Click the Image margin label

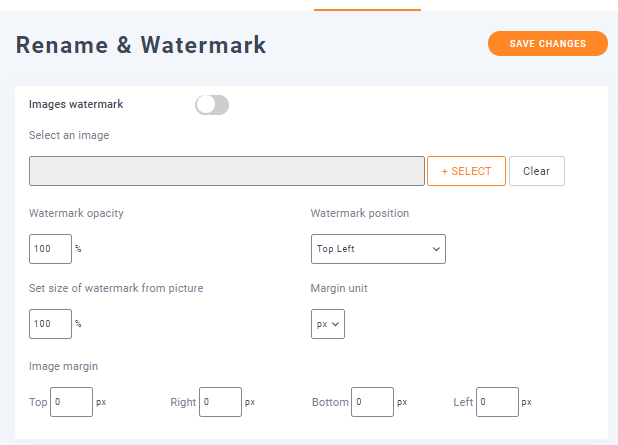coord(63,366)
